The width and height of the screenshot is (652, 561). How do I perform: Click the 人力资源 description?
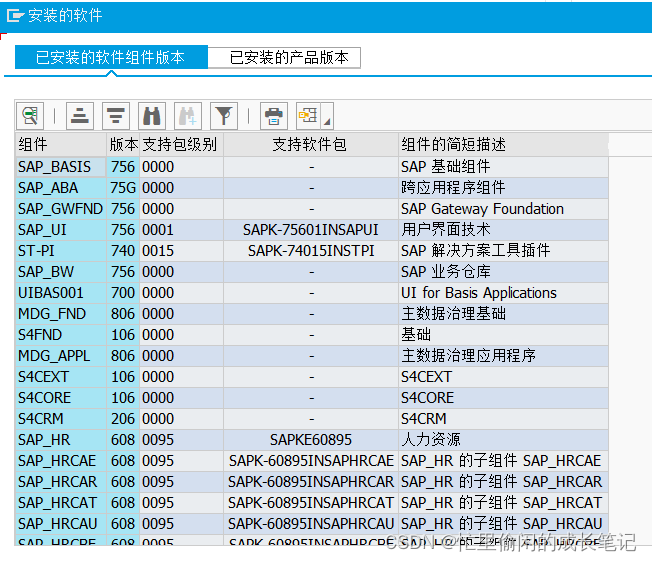tap(503, 440)
